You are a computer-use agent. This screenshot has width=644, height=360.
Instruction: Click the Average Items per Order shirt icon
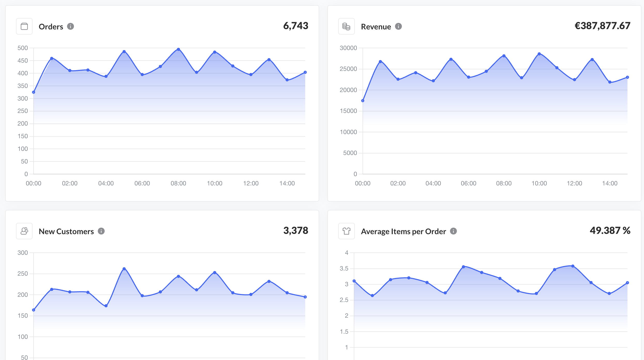pyautogui.click(x=346, y=231)
